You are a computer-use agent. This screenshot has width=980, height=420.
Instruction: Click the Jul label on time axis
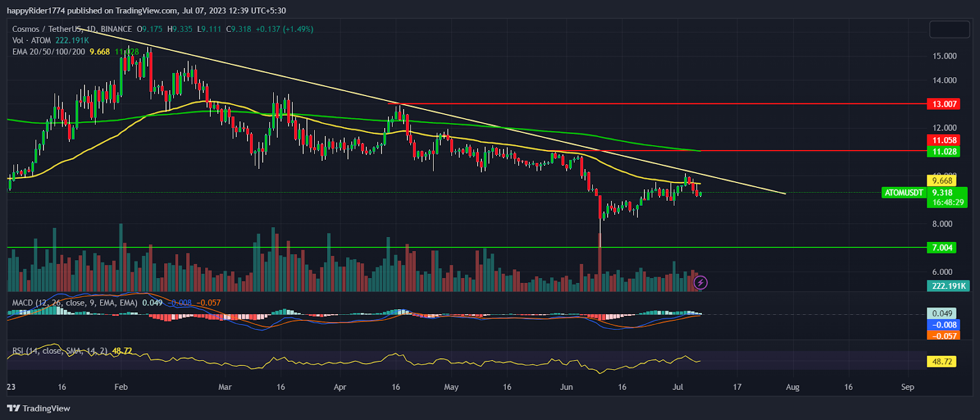(x=678, y=387)
